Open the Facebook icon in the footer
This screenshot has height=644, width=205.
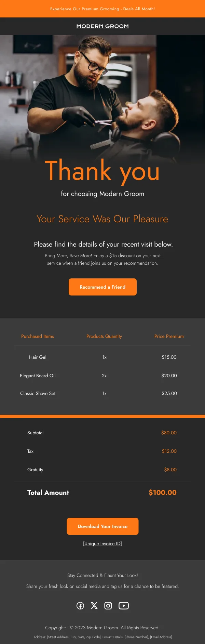[x=80, y=605]
